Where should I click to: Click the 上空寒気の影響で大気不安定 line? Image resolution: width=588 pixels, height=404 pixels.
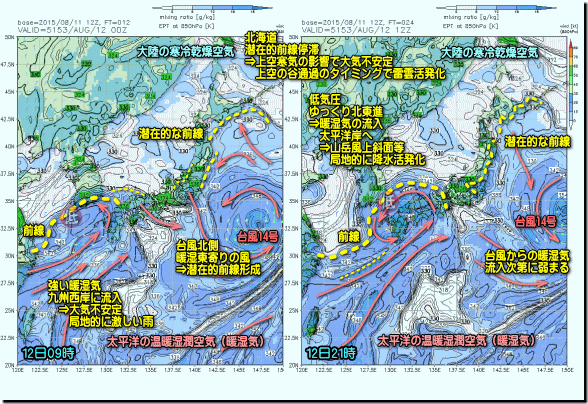319,62
